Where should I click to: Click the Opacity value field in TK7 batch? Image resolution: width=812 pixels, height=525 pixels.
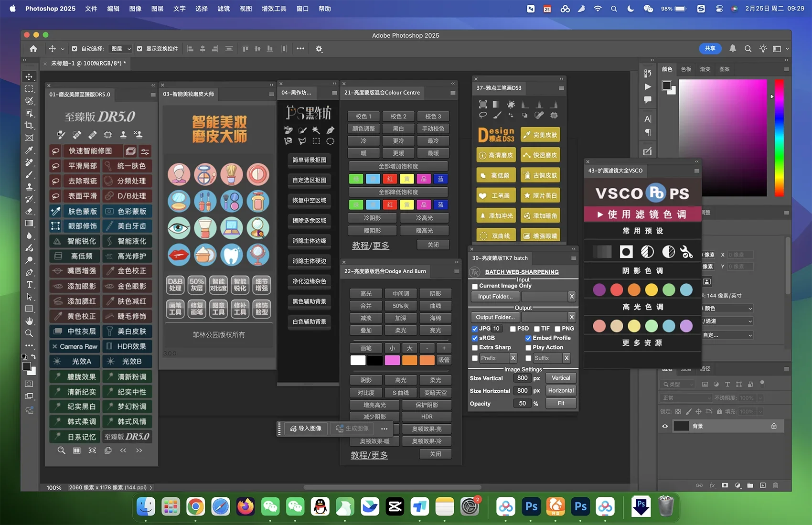pos(522,404)
